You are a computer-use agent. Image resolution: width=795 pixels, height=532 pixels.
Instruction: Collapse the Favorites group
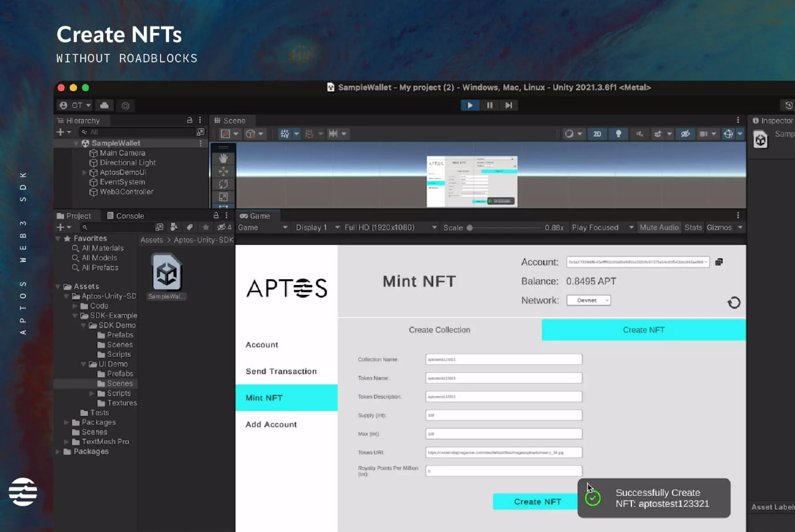click(x=58, y=238)
